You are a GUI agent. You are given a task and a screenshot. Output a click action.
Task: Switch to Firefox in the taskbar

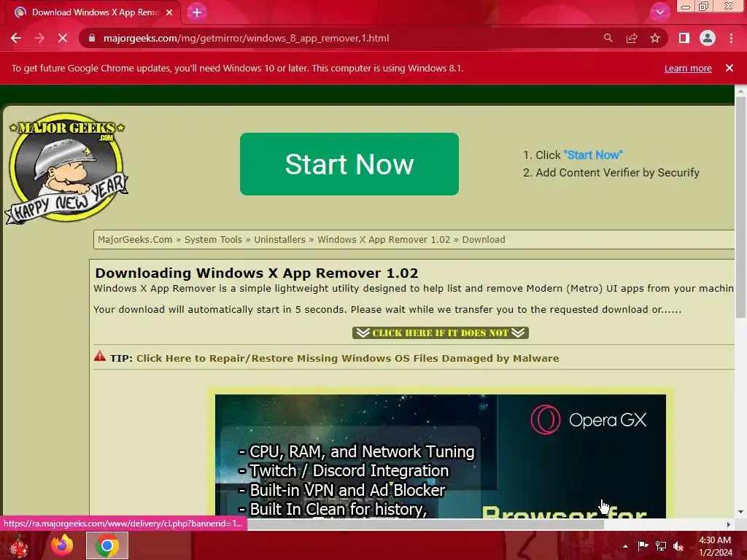coord(62,545)
